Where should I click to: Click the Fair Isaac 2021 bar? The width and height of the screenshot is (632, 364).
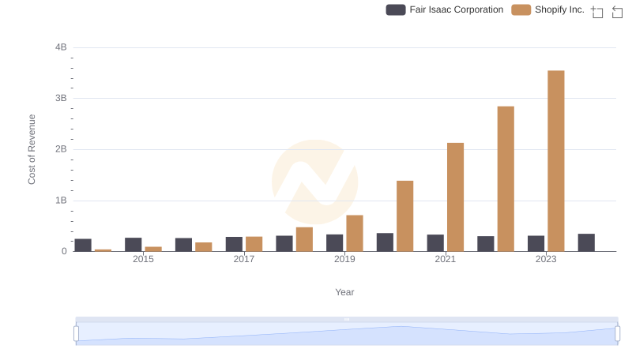point(435,243)
